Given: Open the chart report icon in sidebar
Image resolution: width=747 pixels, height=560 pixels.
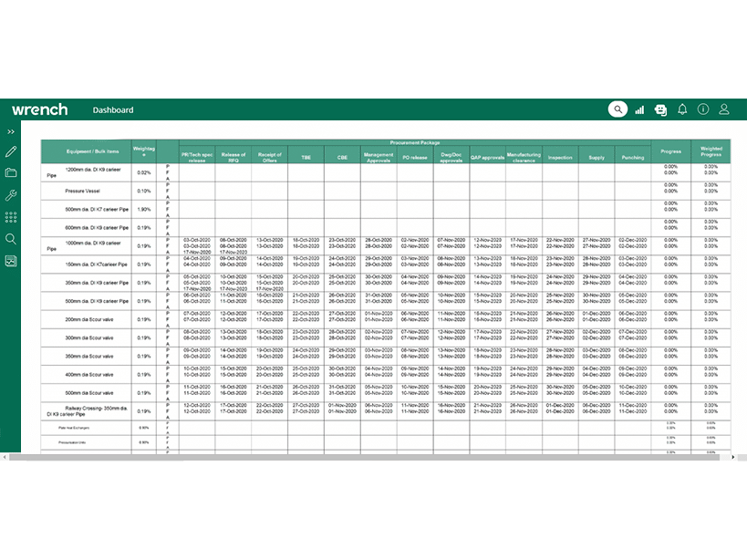Looking at the screenshot, I should pos(10,261).
